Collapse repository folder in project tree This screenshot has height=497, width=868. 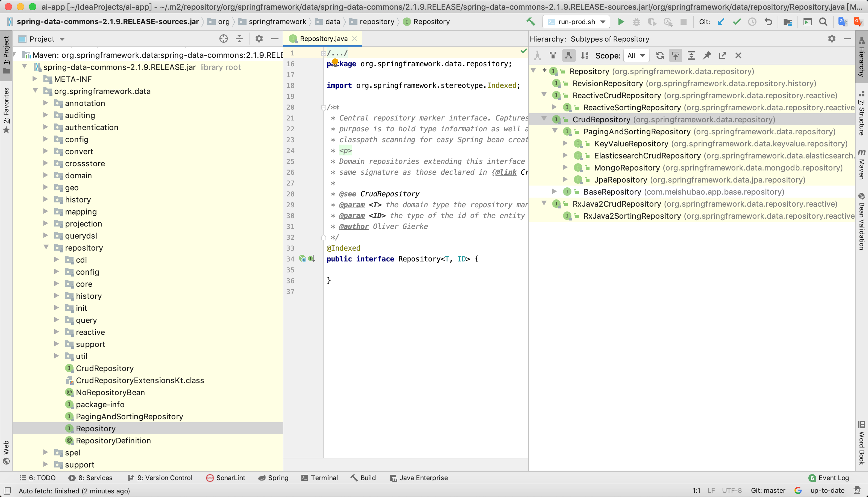[x=46, y=247]
